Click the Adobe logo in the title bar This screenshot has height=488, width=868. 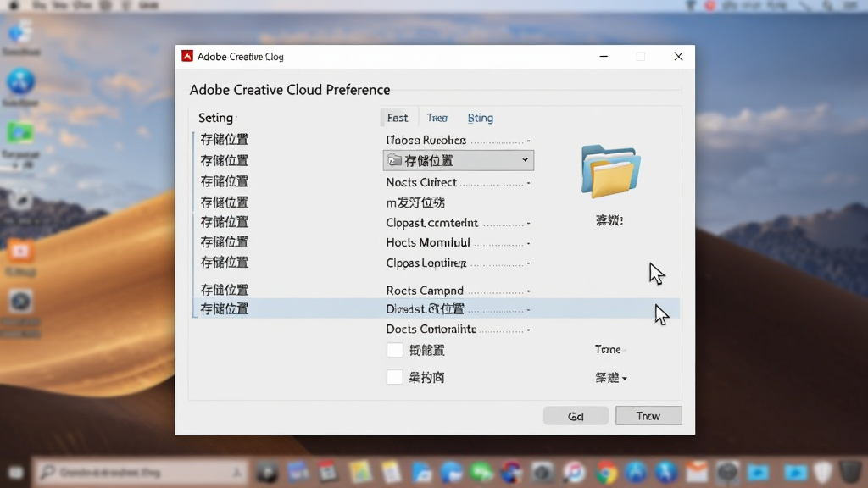187,57
